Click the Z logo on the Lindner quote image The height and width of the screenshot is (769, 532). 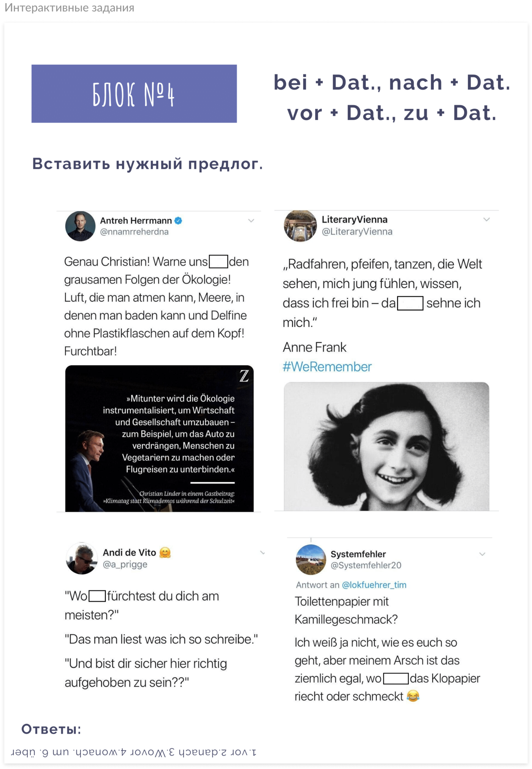pyautogui.click(x=244, y=376)
